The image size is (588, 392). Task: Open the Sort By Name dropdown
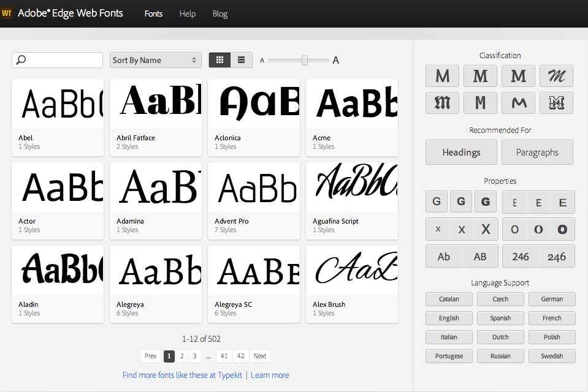click(155, 60)
